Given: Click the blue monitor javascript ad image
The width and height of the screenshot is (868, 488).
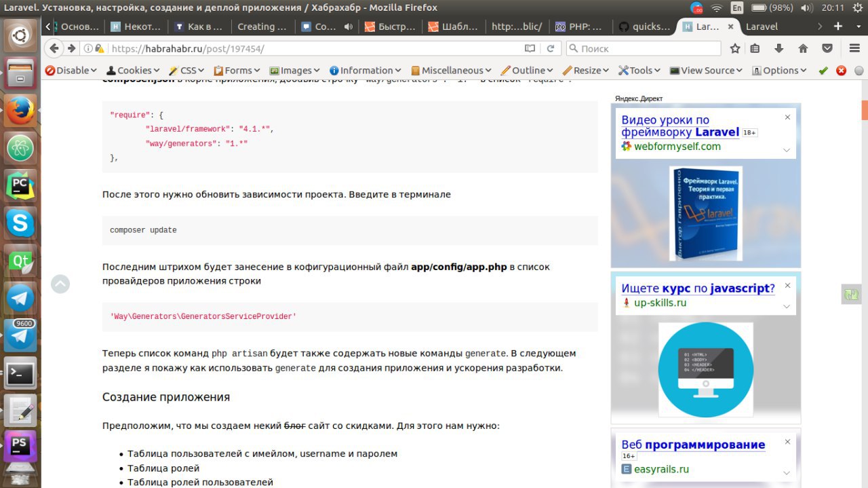Looking at the screenshot, I should point(706,369).
